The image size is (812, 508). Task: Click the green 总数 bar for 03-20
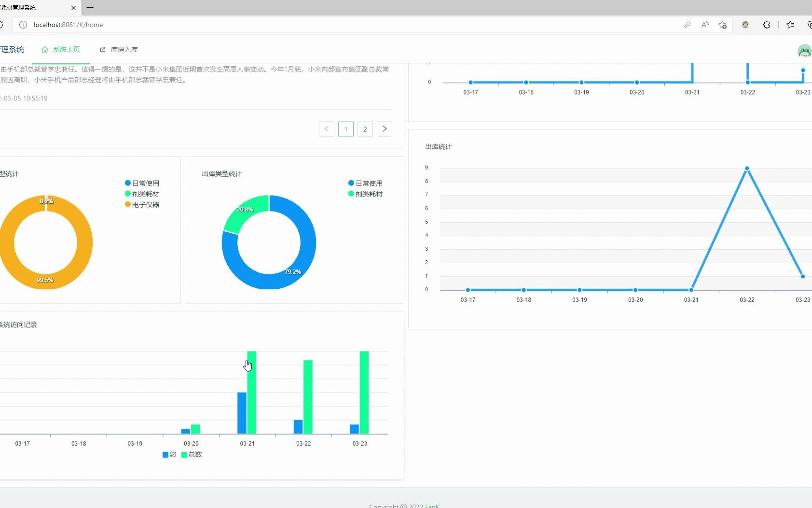coord(195,429)
